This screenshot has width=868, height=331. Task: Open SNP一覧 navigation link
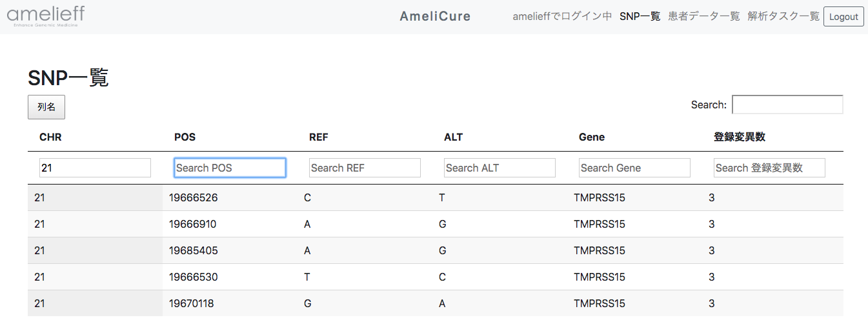tap(640, 16)
